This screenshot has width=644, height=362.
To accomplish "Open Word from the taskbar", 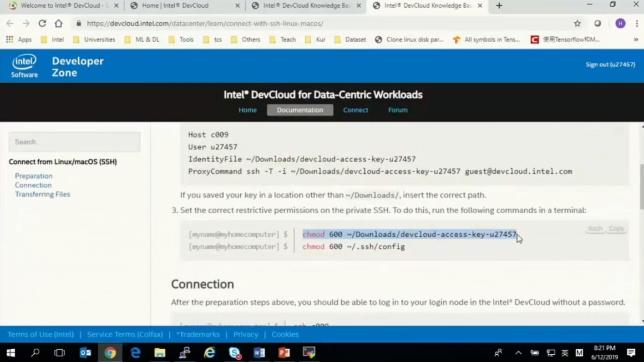I will pos(259,353).
